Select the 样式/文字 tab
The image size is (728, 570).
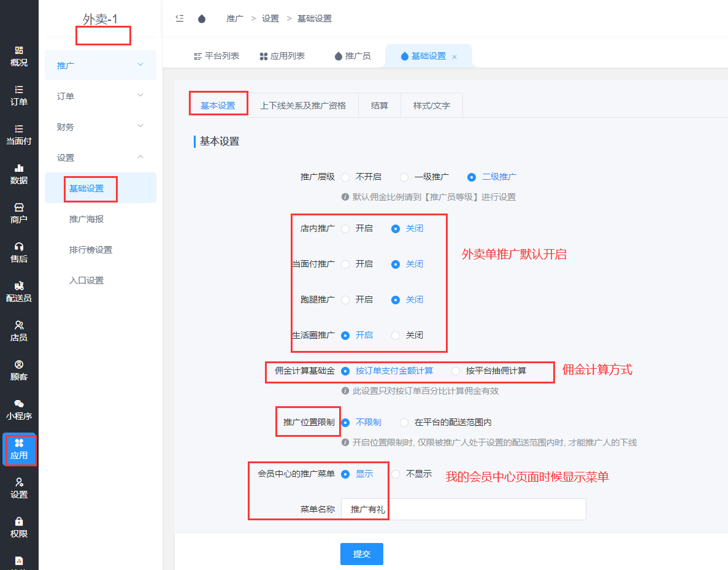(x=432, y=106)
